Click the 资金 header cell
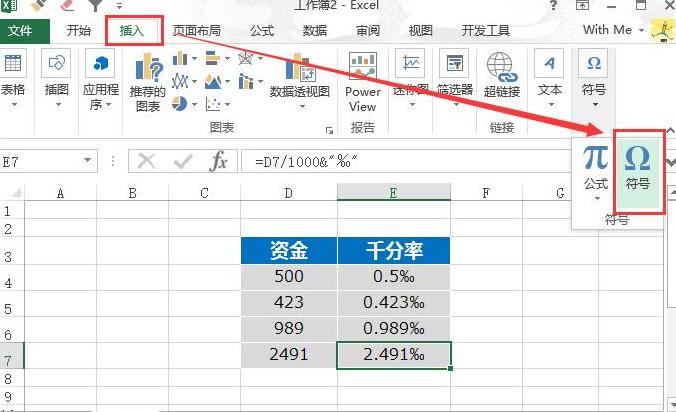Viewport: 676px width, 412px height. pyautogui.click(x=288, y=250)
